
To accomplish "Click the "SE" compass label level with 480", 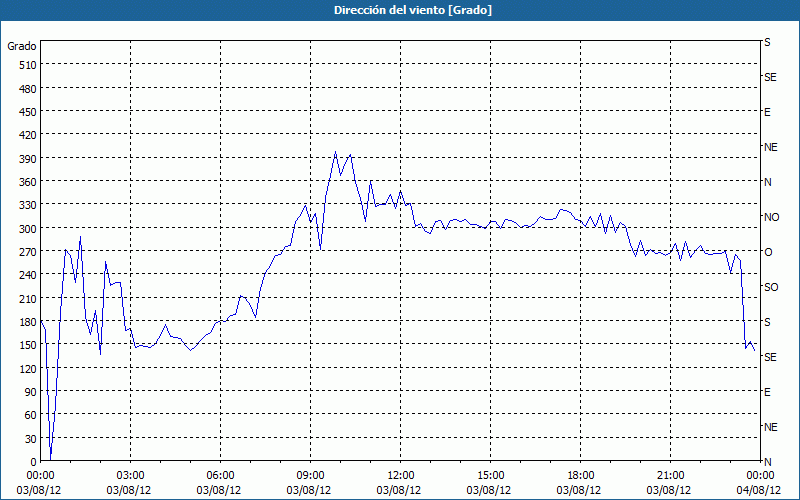I will pyautogui.click(x=770, y=77).
